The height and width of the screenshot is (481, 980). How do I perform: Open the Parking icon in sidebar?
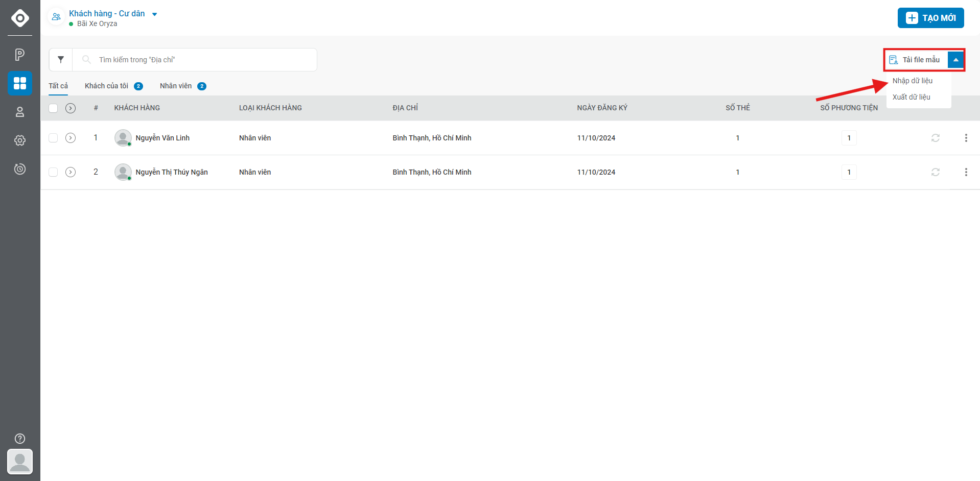20,55
